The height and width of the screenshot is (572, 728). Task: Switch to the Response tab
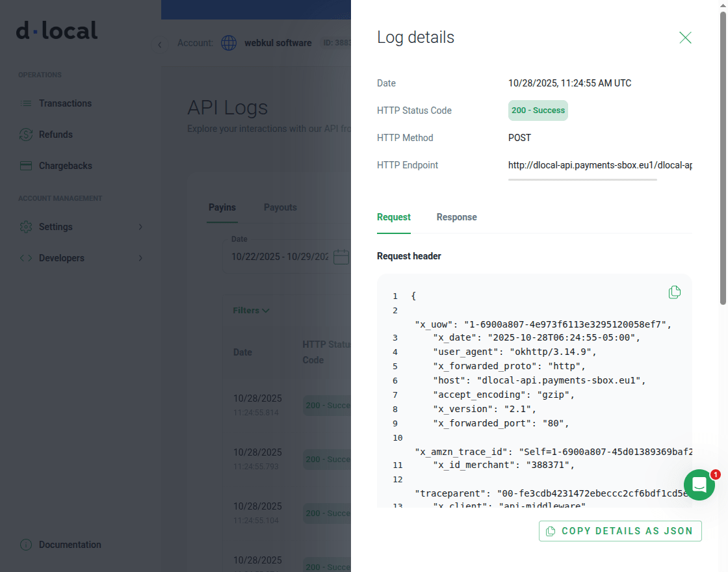coord(456,217)
